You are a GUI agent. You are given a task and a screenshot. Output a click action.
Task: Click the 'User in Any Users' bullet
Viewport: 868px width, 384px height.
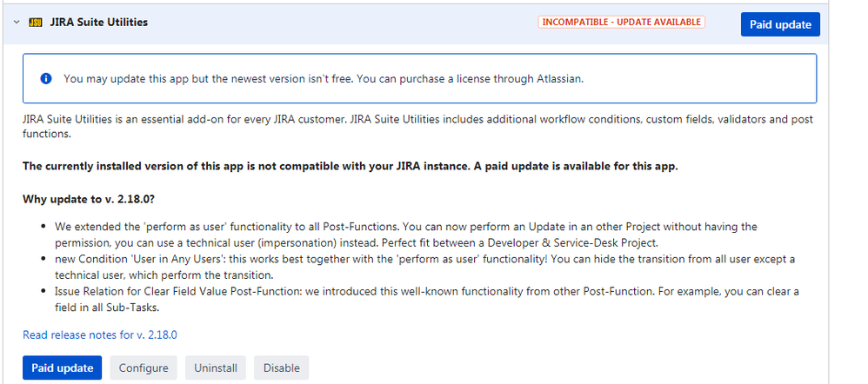click(x=424, y=267)
